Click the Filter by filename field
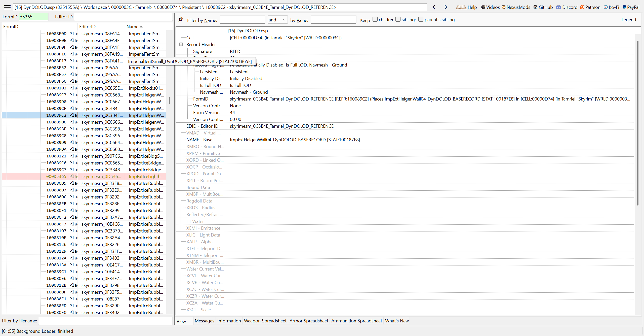This screenshot has width=644, height=336. point(105,321)
